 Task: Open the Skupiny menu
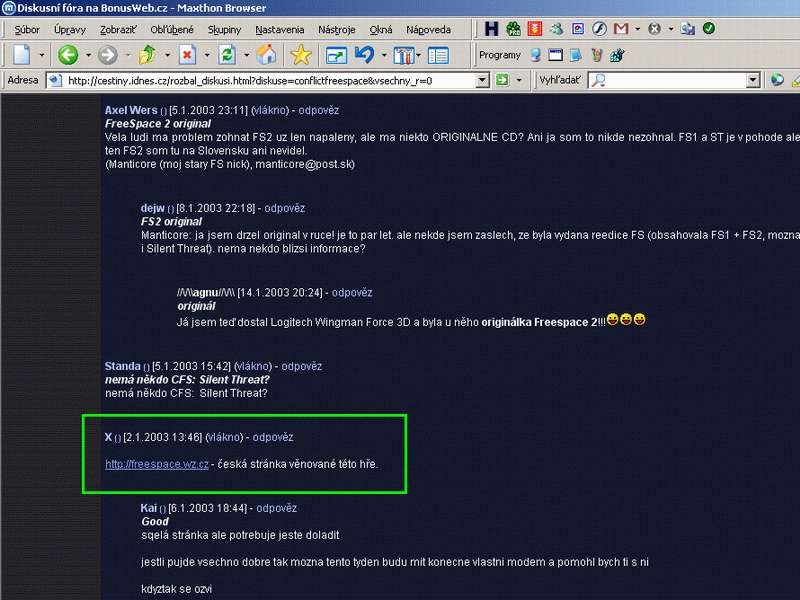pos(224,30)
